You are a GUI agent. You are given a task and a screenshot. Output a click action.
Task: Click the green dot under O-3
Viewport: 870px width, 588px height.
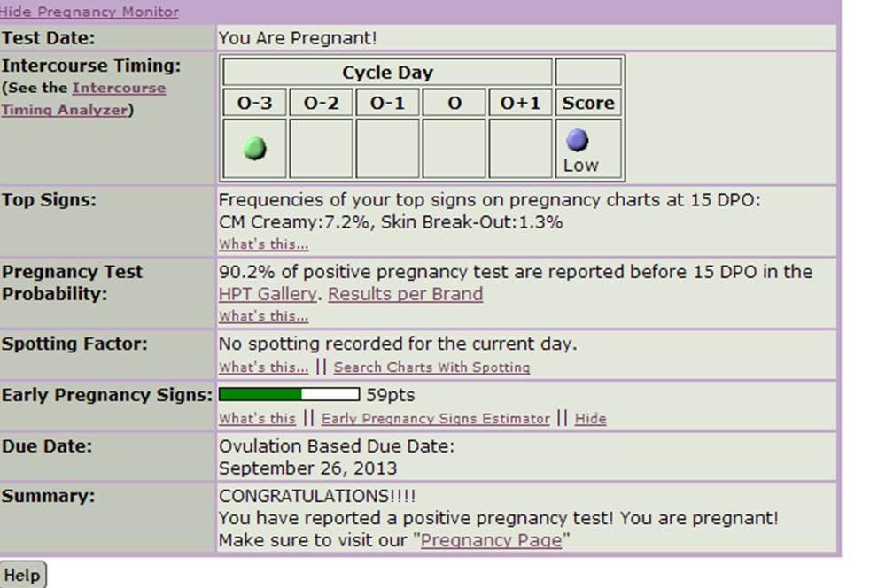point(254,148)
